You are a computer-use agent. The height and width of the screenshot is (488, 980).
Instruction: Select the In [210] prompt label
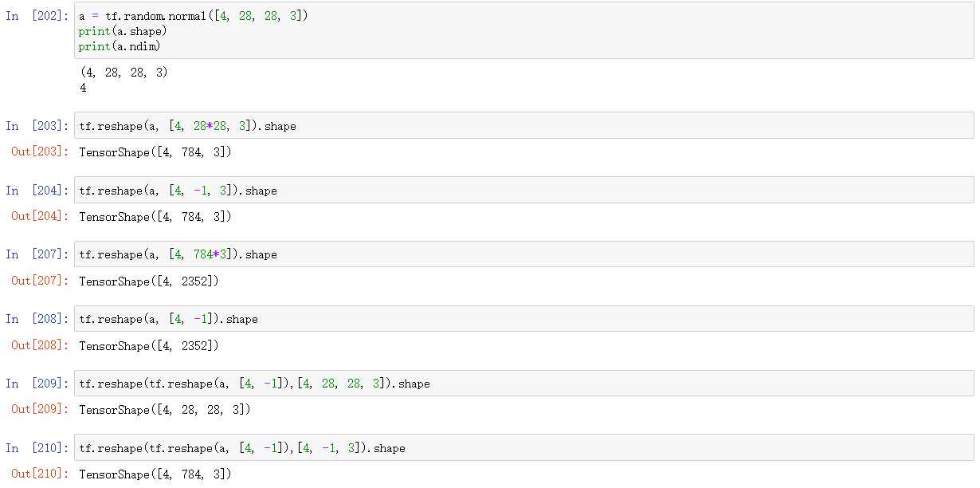[x=37, y=448]
